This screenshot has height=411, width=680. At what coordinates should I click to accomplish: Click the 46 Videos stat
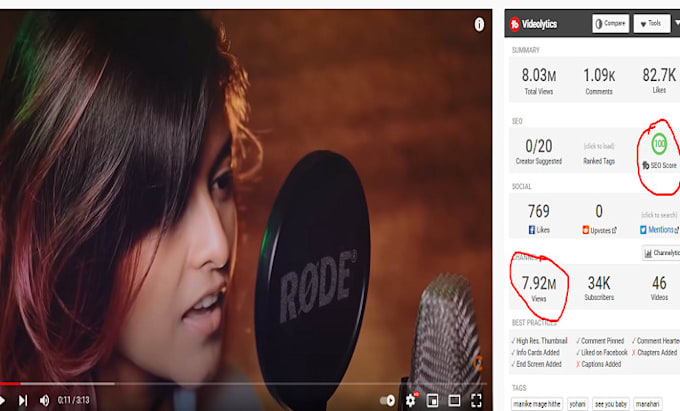coord(659,288)
